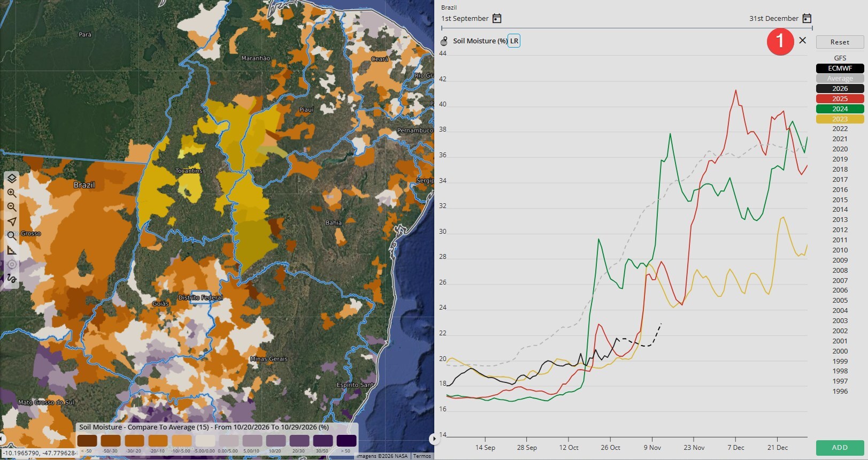This screenshot has height=460, width=868.
Task: Enable the 1996 year series
Action: point(840,392)
